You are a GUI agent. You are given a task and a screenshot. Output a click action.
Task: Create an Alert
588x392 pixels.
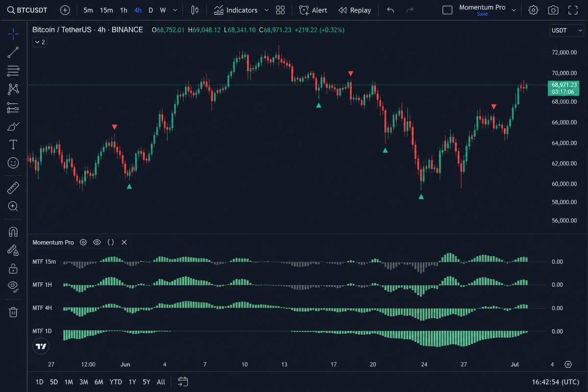pos(313,10)
